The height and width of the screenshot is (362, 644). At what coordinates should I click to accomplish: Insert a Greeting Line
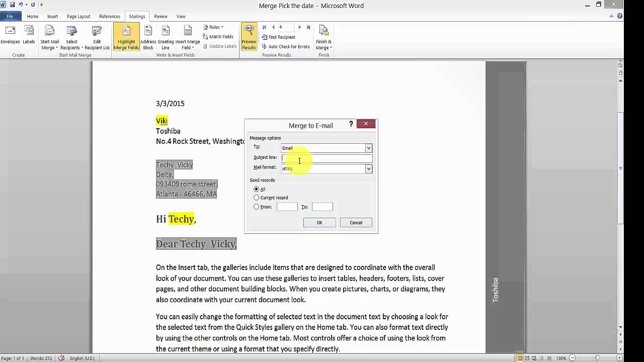point(166,38)
